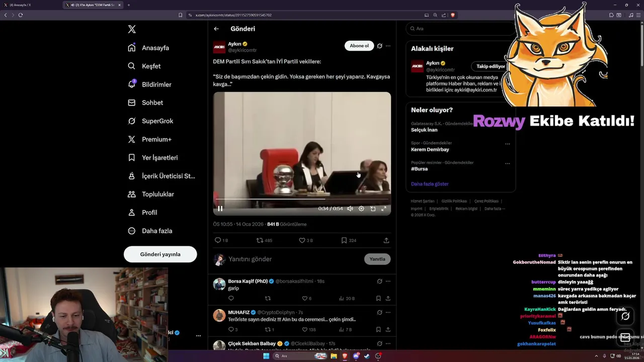Open the X logo home icon
The image size is (644, 362).
[132, 29]
